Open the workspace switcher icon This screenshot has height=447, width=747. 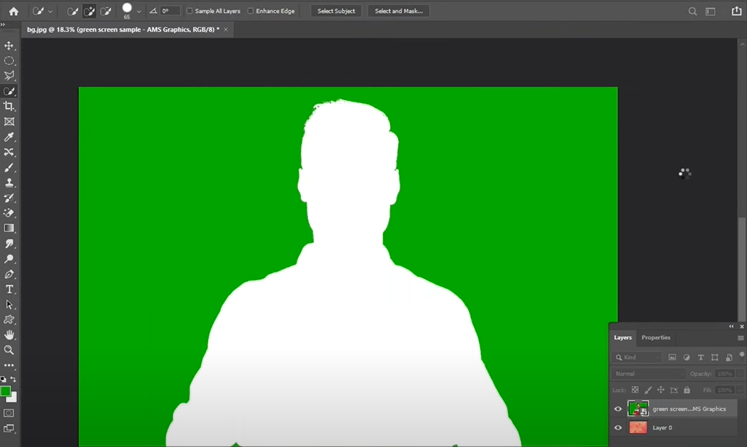[x=710, y=11]
